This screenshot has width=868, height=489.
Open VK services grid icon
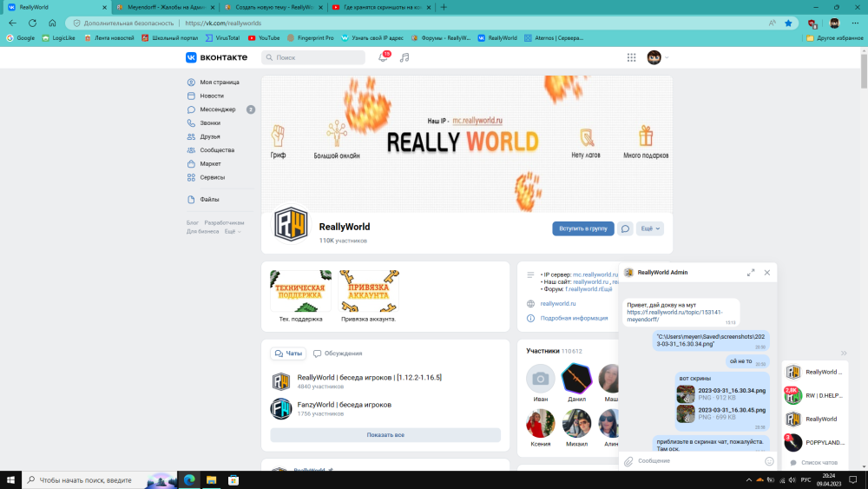[x=631, y=57]
